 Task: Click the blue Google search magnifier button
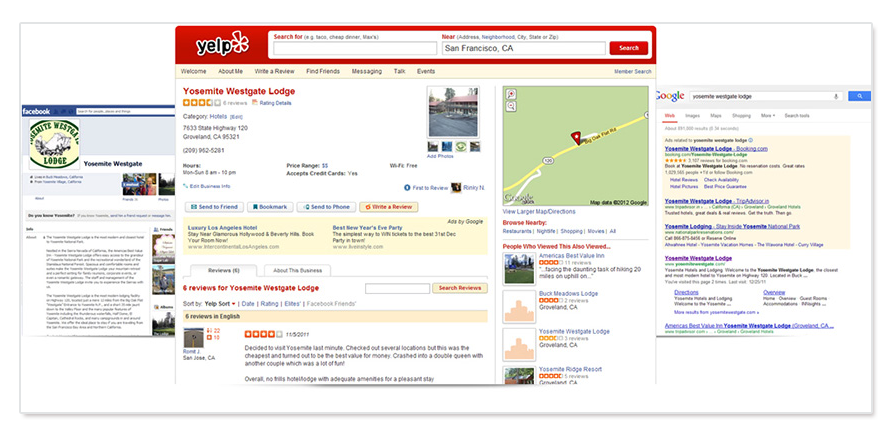pos(860,96)
